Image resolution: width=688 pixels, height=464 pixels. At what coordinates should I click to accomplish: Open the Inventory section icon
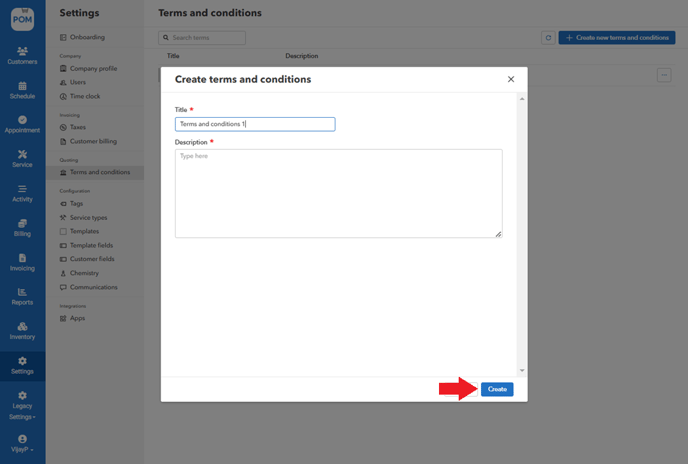[22, 330]
